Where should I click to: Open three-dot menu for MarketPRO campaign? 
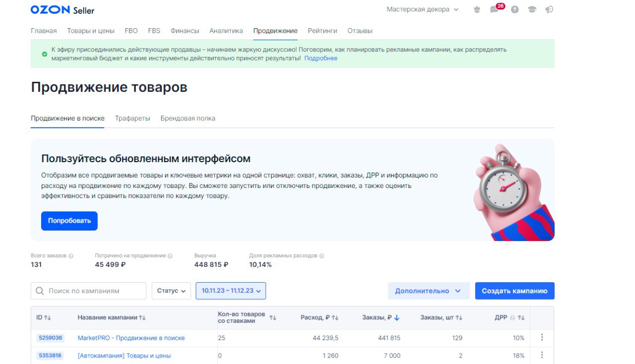(x=542, y=337)
